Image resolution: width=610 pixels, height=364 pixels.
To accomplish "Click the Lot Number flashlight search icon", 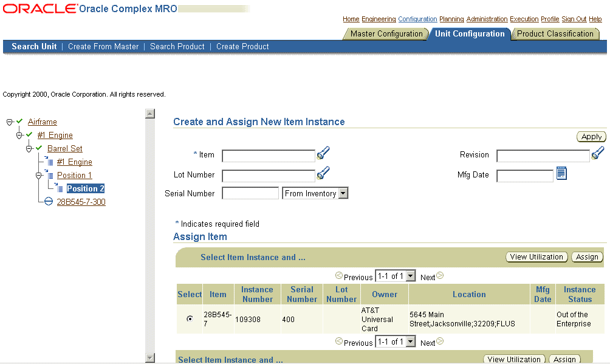I will point(323,173).
